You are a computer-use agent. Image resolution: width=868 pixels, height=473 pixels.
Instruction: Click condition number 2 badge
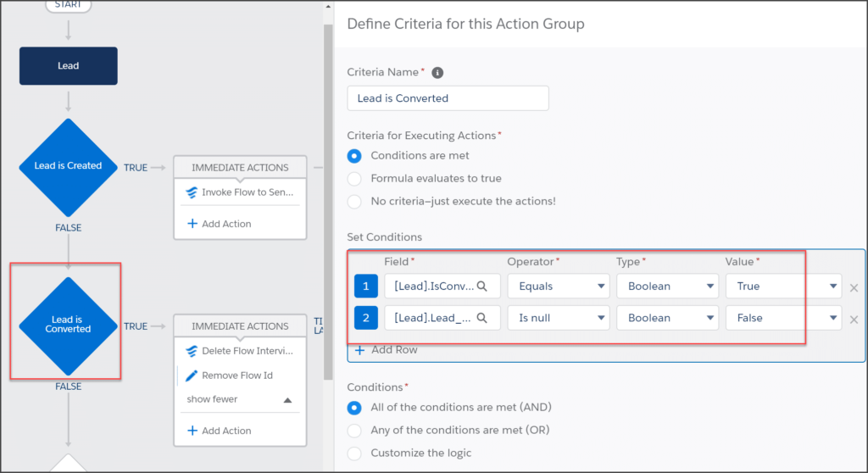click(x=366, y=318)
